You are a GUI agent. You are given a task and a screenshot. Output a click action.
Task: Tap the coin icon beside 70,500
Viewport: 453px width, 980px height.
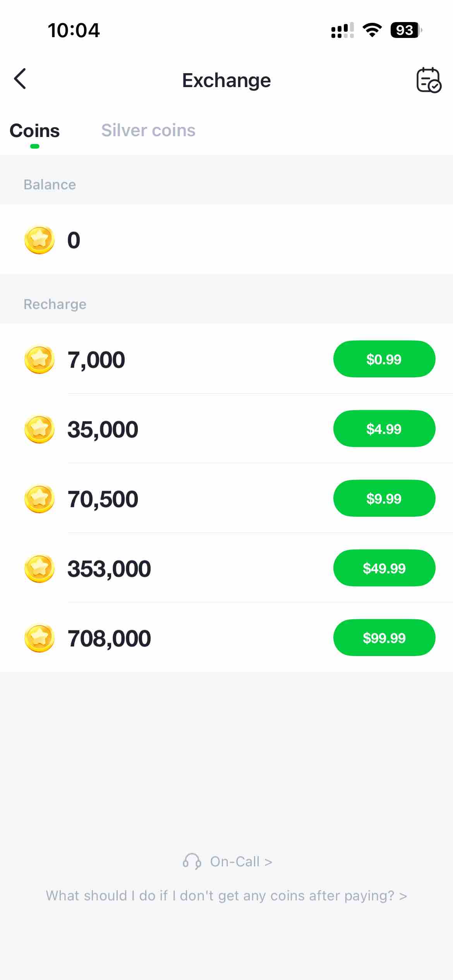[x=39, y=499]
